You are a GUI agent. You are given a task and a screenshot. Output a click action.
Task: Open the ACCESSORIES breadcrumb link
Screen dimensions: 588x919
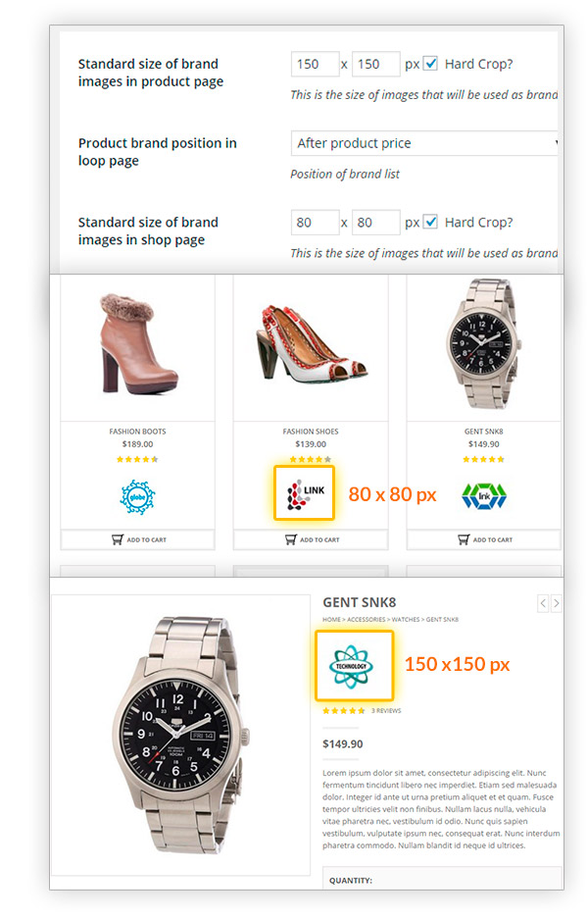(367, 620)
